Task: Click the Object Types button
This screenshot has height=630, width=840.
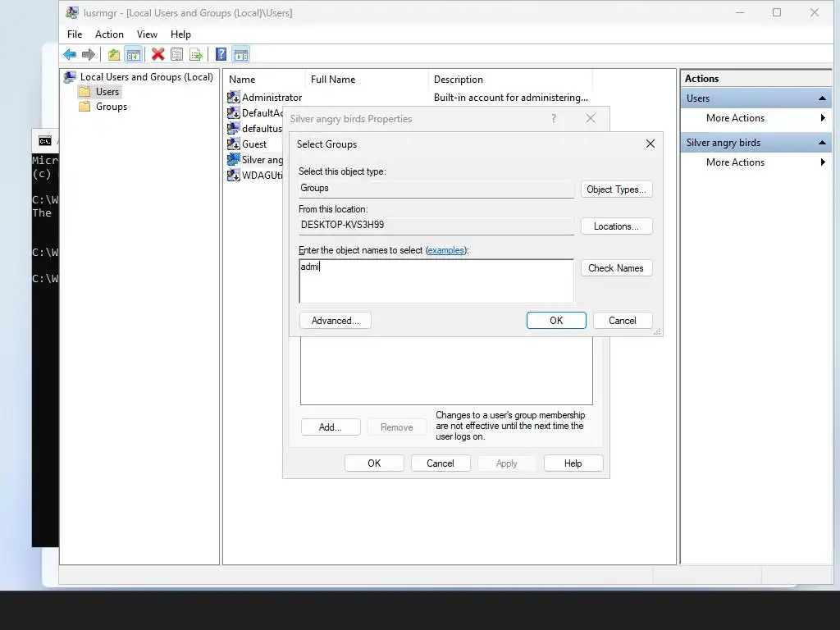Action: point(616,189)
